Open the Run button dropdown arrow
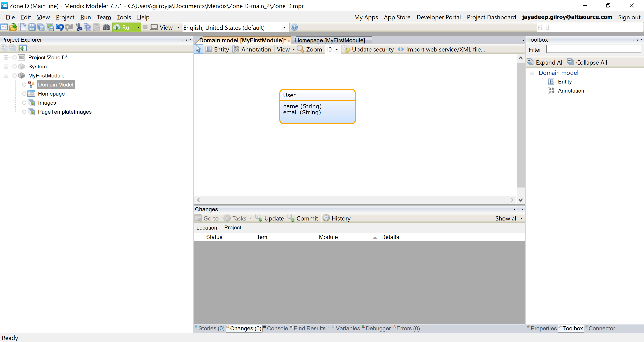Screen dimensions: 644x342 [138, 27]
